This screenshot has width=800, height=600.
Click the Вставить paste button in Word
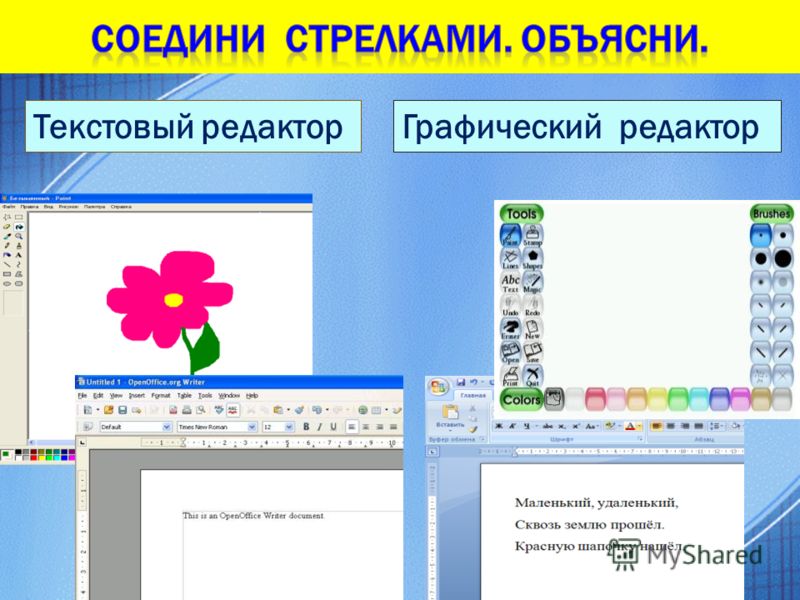(451, 417)
